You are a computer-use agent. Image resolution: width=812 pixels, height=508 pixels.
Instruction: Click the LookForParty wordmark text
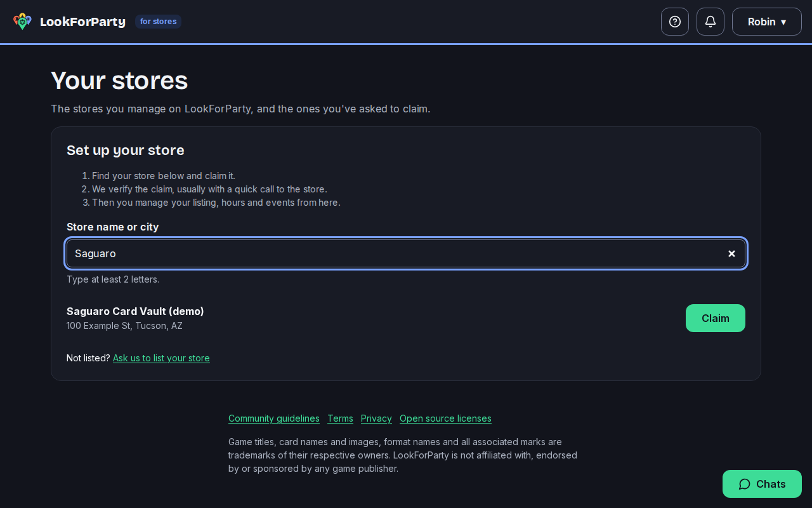[x=82, y=22]
